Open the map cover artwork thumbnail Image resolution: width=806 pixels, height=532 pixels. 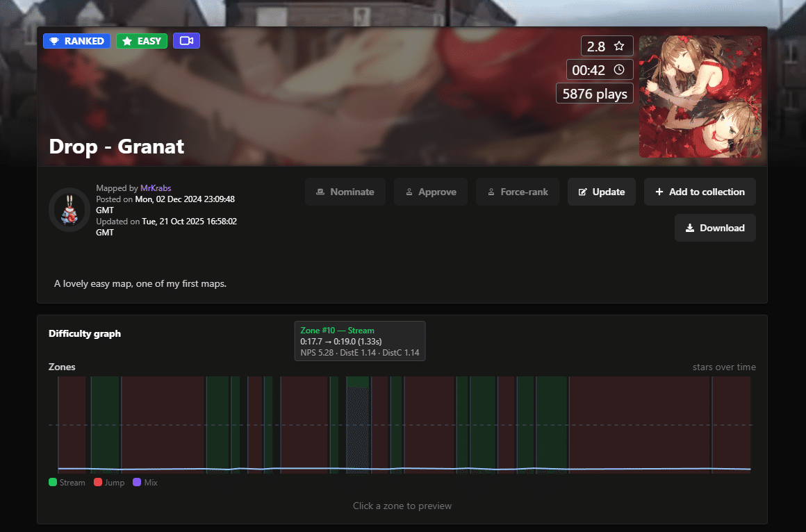[700, 97]
